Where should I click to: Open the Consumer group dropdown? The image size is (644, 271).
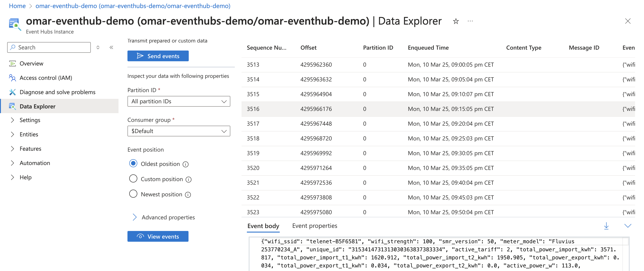[178, 131]
